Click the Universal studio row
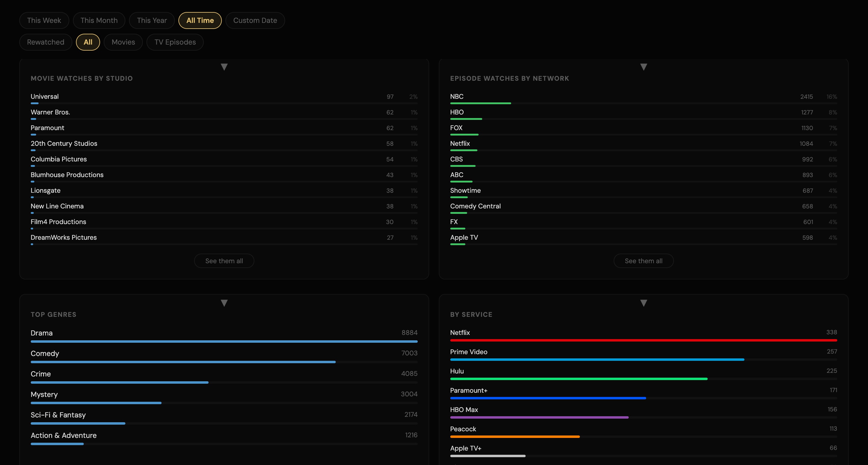 tap(224, 98)
